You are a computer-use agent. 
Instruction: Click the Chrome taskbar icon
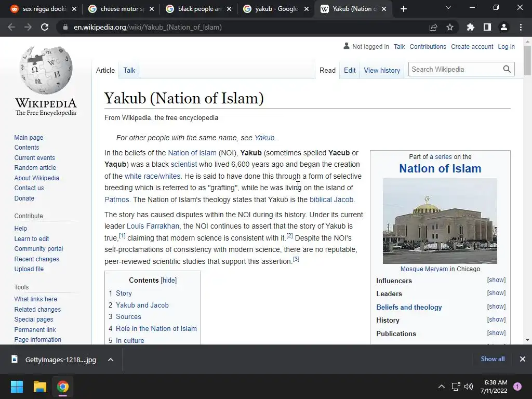63,387
